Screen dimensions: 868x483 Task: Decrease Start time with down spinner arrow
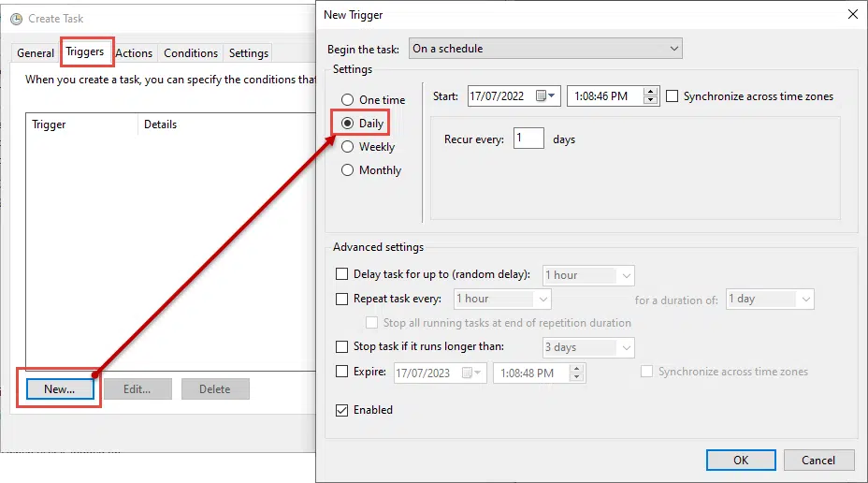coord(650,100)
